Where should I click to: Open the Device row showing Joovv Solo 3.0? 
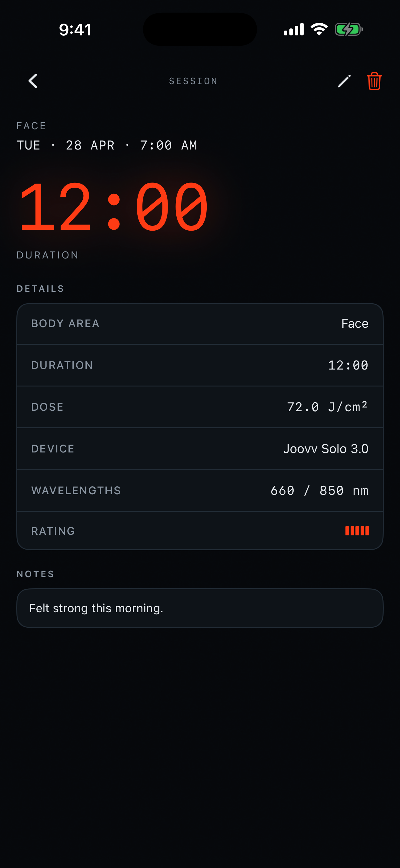pos(200,449)
